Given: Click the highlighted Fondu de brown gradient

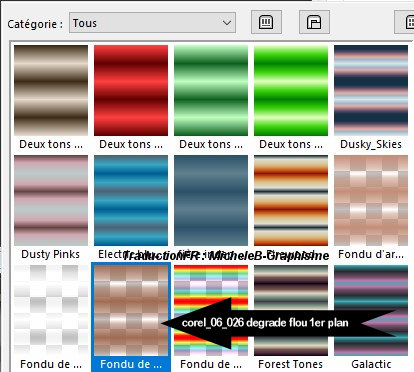Looking at the screenshot, I should tap(131, 310).
